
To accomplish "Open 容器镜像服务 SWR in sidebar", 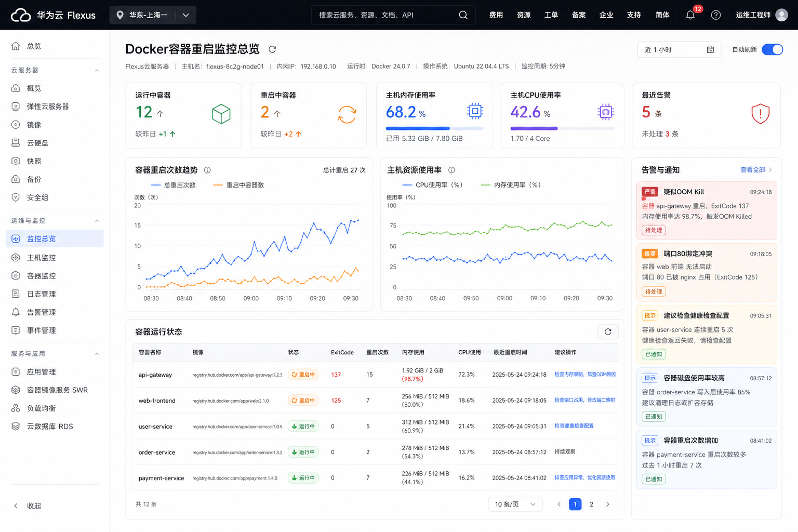I will (x=55, y=390).
